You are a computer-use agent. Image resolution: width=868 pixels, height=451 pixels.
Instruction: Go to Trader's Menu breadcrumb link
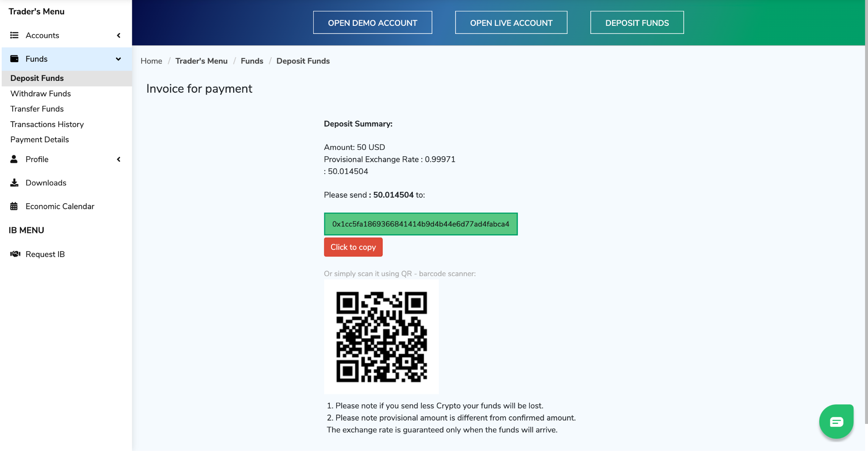tap(201, 61)
